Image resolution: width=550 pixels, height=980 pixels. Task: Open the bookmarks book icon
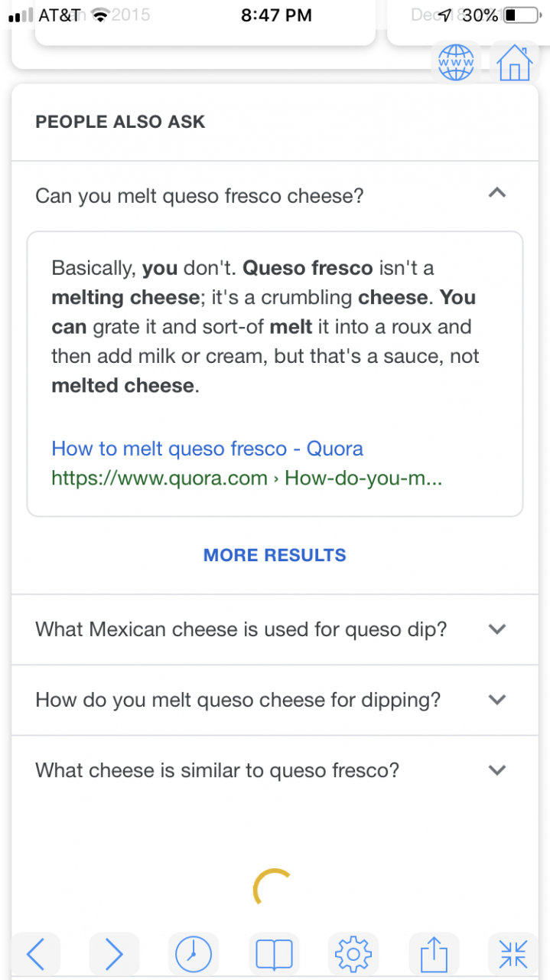(273, 954)
